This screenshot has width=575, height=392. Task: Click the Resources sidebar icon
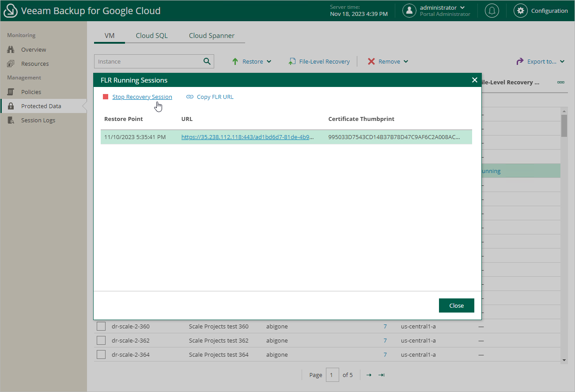[x=11, y=64]
